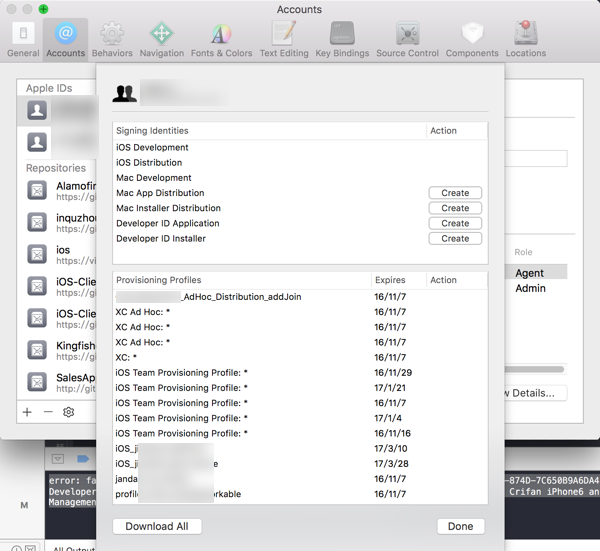Select Team Provisioning Profile expiring 17/1/4
This screenshot has height=551, width=600.
coord(300,418)
